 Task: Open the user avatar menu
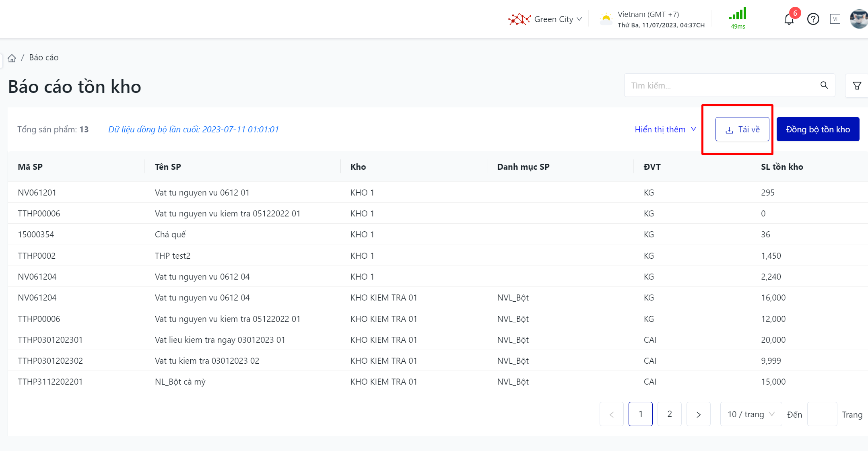pos(859,19)
